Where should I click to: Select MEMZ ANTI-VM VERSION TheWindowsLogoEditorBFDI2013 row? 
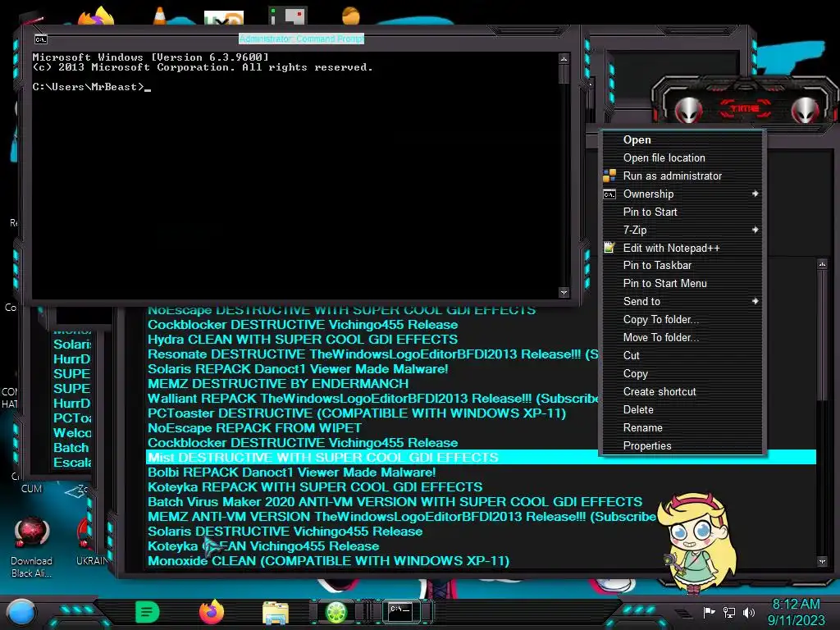(402, 517)
